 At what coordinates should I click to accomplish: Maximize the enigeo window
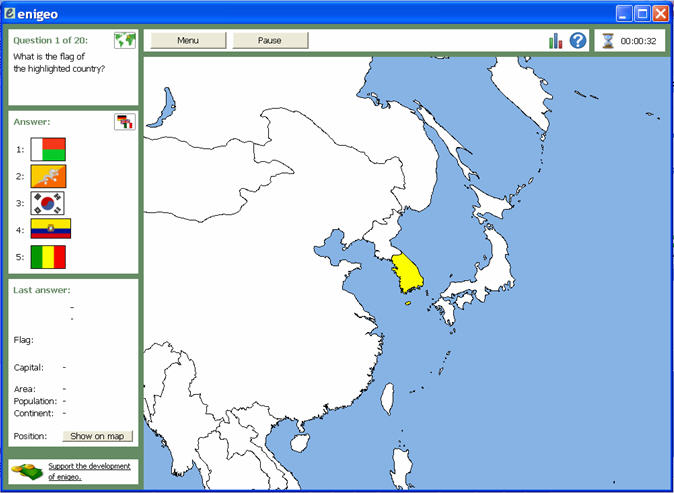pos(642,14)
